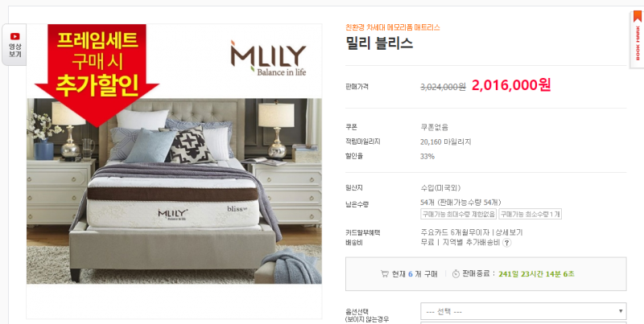Click the YouTube video play icon
The height and width of the screenshot is (324, 644).
click(14, 36)
